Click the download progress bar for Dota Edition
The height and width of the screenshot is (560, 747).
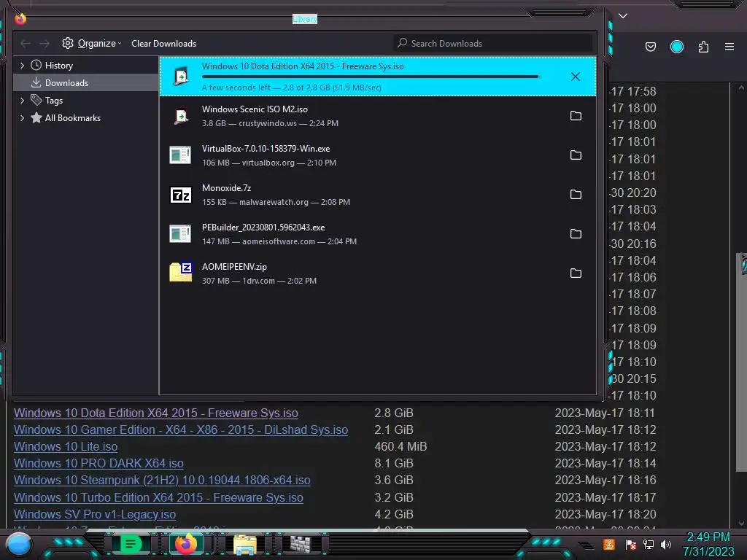click(x=370, y=77)
